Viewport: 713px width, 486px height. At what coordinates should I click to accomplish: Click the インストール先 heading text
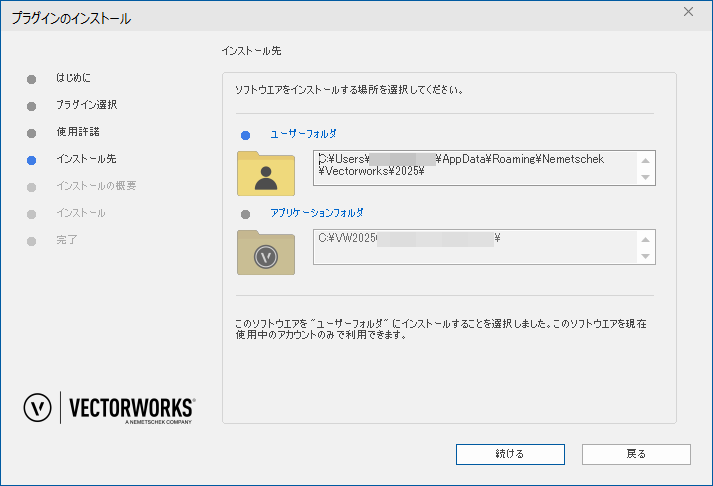(251, 51)
